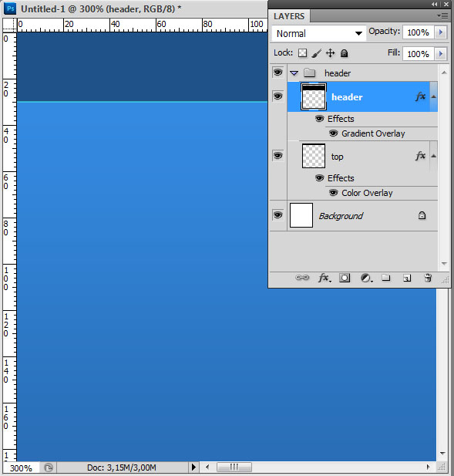The height and width of the screenshot is (476, 454).
Task: Click the Fill label
Action: pos(394,52)
